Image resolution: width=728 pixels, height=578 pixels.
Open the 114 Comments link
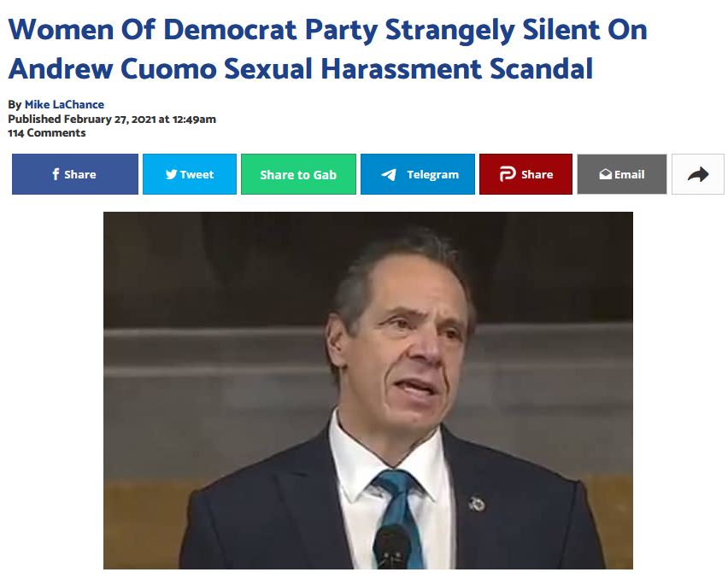pyautogui.click(x=47, y=133)
